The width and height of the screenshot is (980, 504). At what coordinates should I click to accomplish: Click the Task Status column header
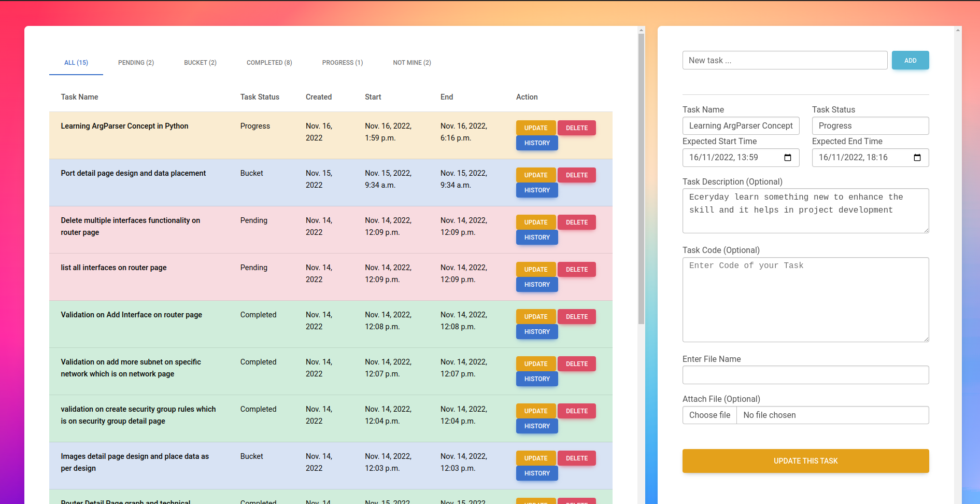pyautogui.click(x=260, y=97)
